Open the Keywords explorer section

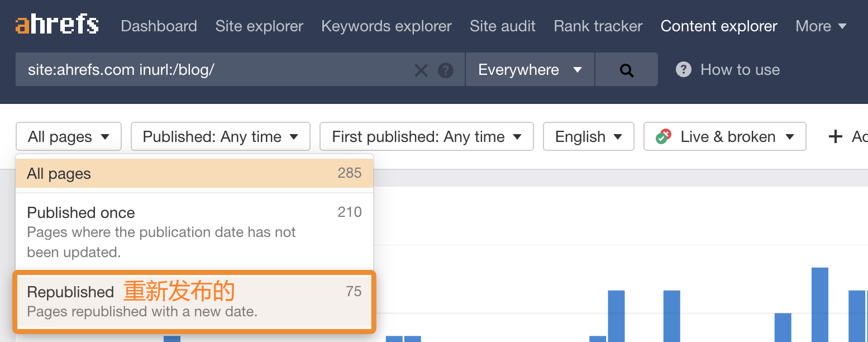pos(386,26)
